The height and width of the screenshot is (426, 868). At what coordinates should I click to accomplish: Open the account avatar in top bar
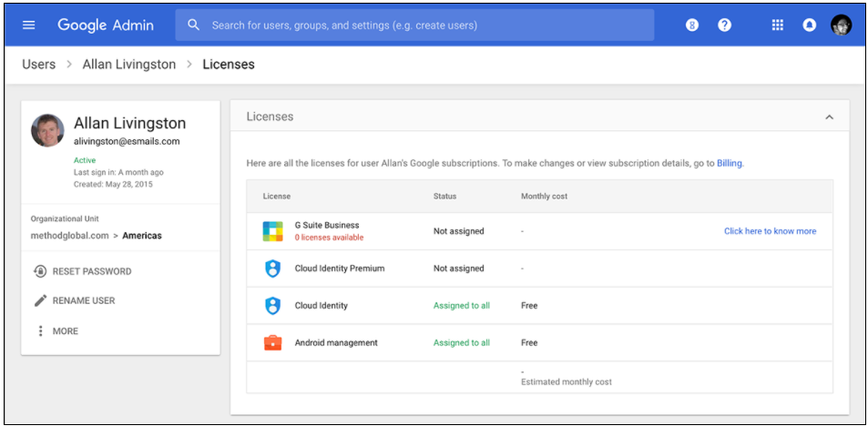click(841, 25)
